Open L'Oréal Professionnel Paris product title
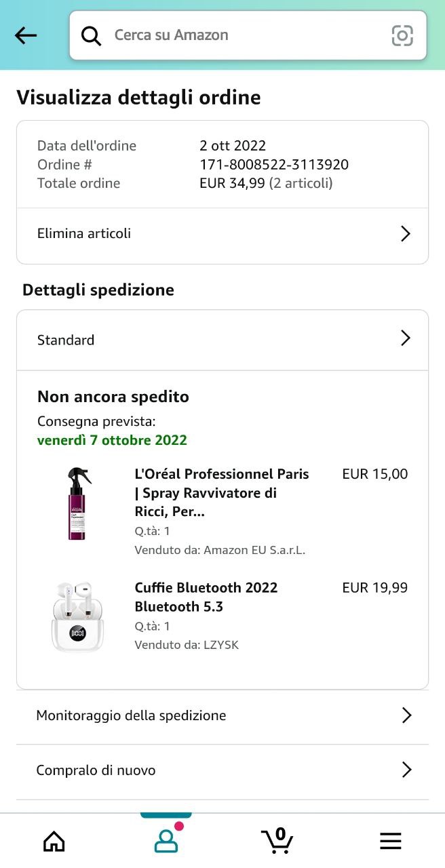The image size is (445, 868). click(x=222, y=493)
